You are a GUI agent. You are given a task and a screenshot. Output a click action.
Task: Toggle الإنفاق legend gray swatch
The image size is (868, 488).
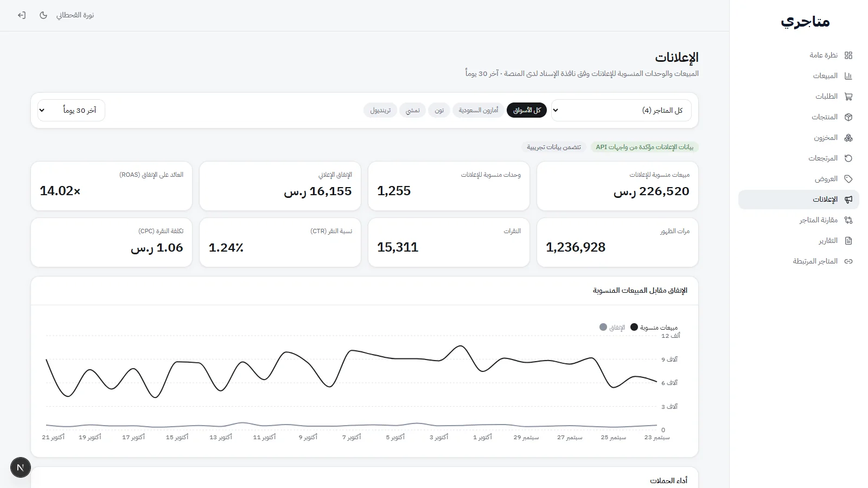click(x=603, y=327)
